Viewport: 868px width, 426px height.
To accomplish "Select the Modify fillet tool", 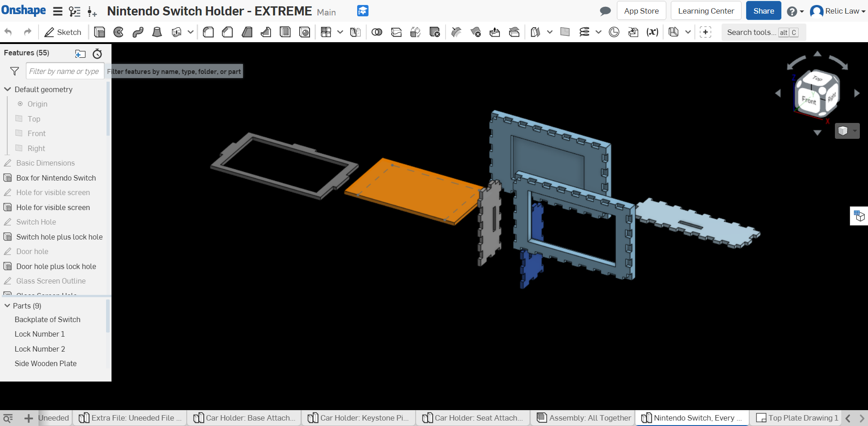I will point(456,32).
